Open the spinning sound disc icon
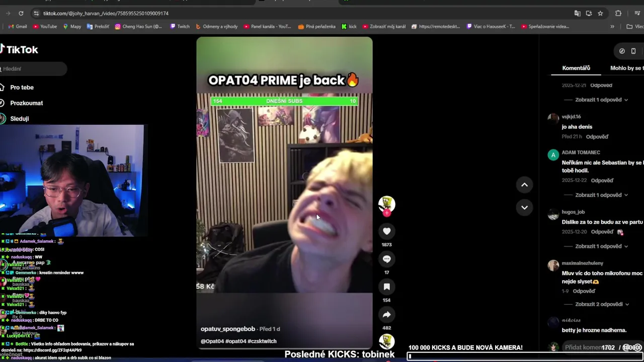Screen dimensions: 644x362 pos(386,342)
